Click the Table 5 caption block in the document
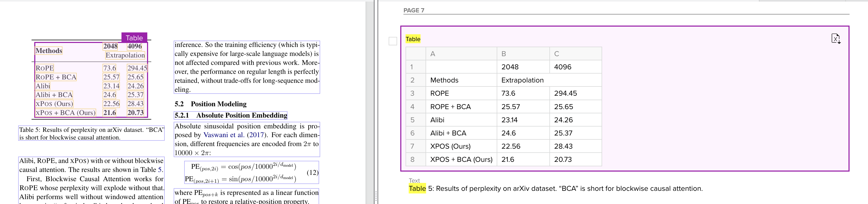This screenshot has height=204, width=868. click(x=91, y=134)
